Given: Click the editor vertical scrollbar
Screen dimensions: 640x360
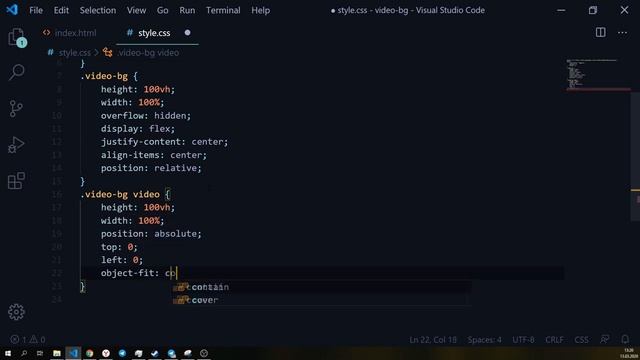Looking at the screenshot, I should tap(635, 157).
